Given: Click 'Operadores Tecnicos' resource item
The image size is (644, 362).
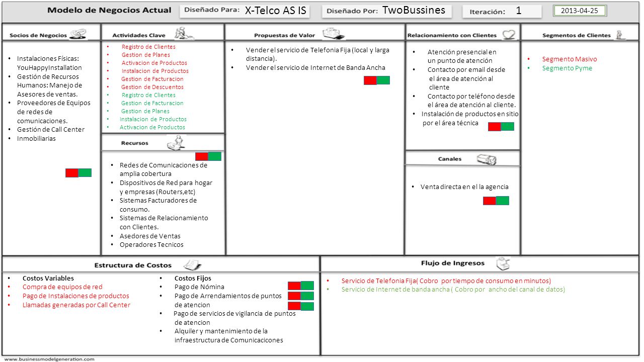Looking at the screenshot, I should 151,245.
